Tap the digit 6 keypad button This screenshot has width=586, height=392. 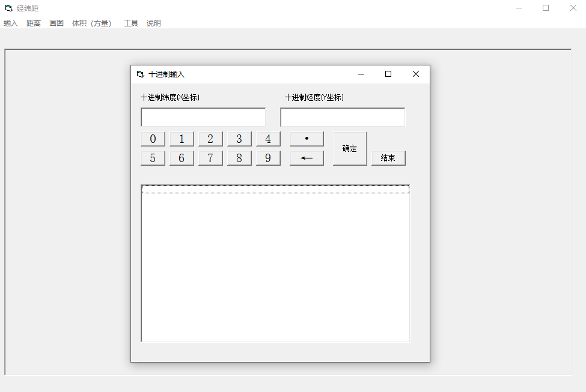pos(182,158)
